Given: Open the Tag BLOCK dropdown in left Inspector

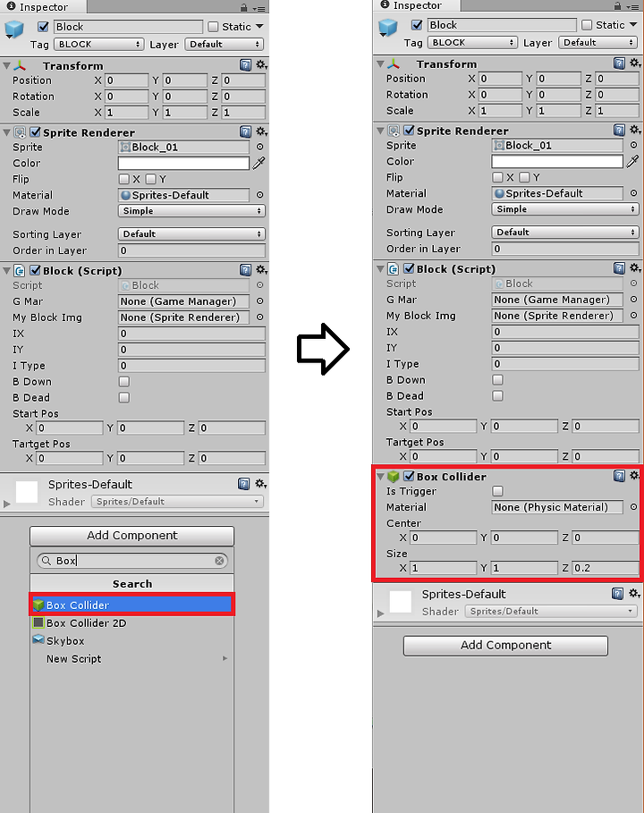Looking at the screenshot, I should pos(99,44).
